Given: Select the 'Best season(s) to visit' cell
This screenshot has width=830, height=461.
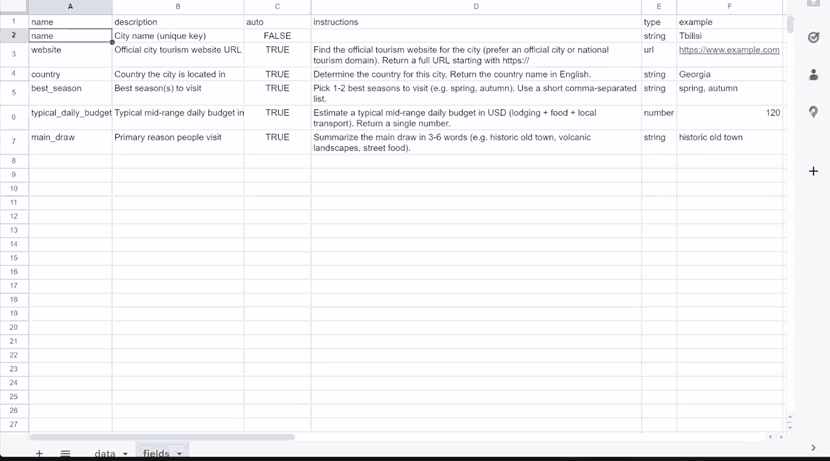Looking at the screenshot, I should coord(178,93).
